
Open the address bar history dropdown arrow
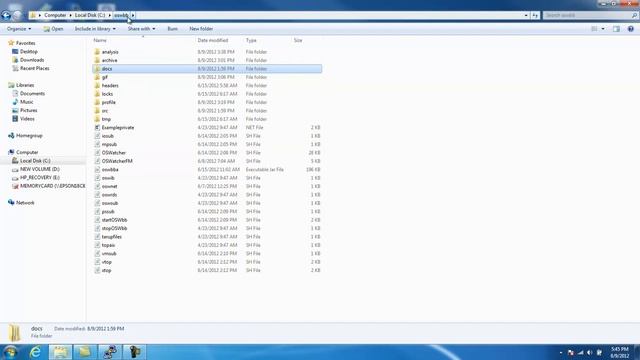[526, 15]
